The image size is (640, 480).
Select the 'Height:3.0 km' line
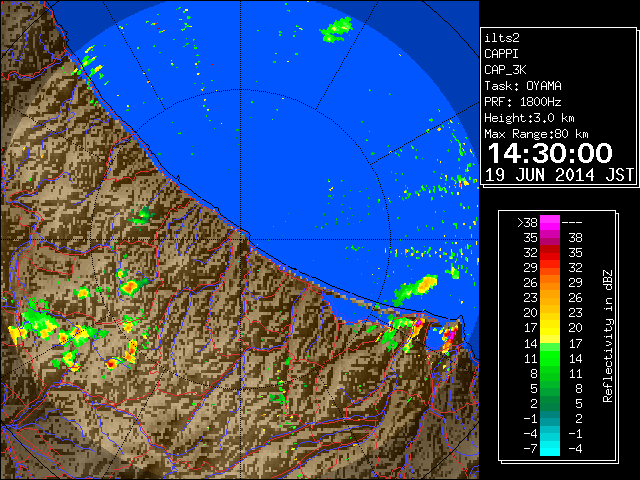(x=529, y=118)
